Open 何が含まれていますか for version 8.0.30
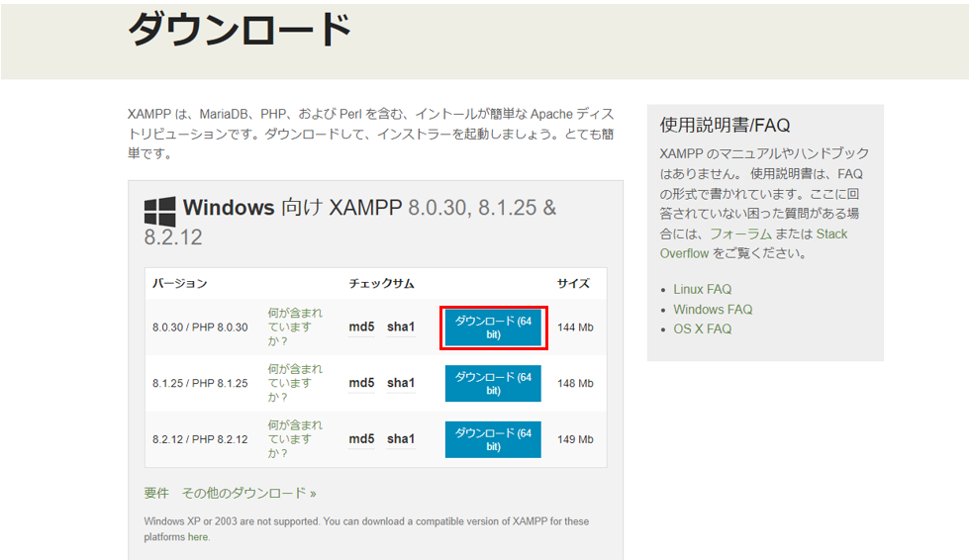Image resolution: width=971 pixels, height=560 pixels. tap(295, 327)
